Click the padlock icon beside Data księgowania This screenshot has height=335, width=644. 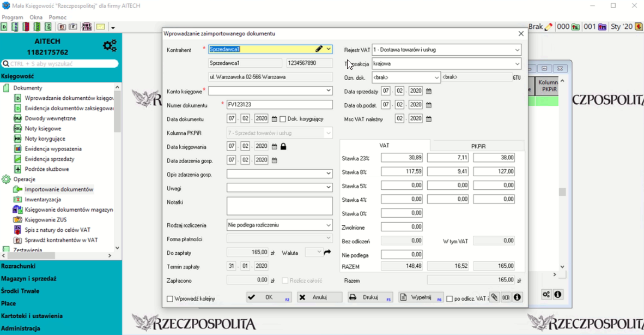point(283,147)
